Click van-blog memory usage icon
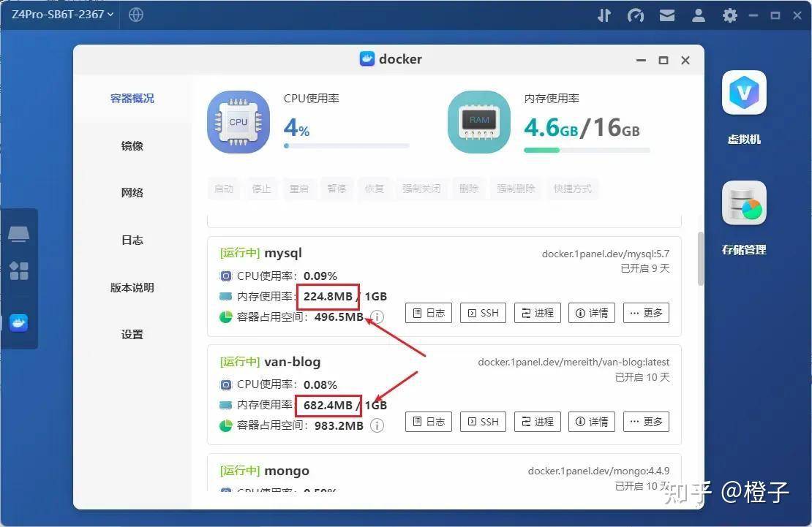This screenshot has height=527, width=812. click(x=226, y=405)
